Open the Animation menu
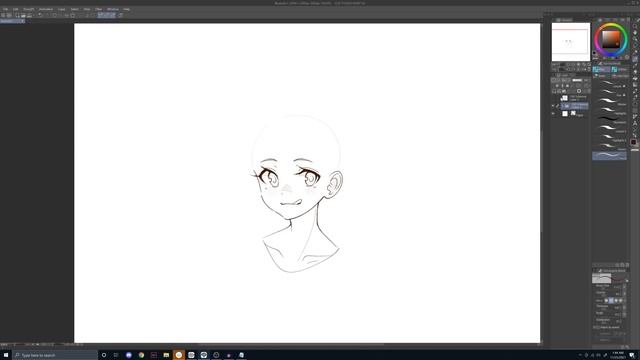640x360 pixels. coord(46,9)
